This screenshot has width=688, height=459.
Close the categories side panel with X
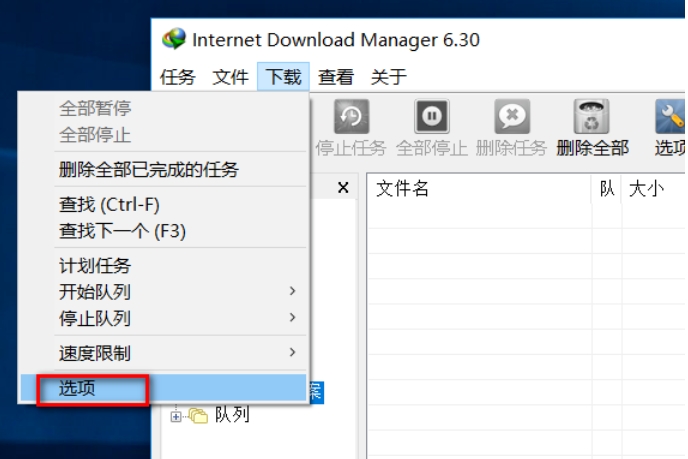pos(343,188)
